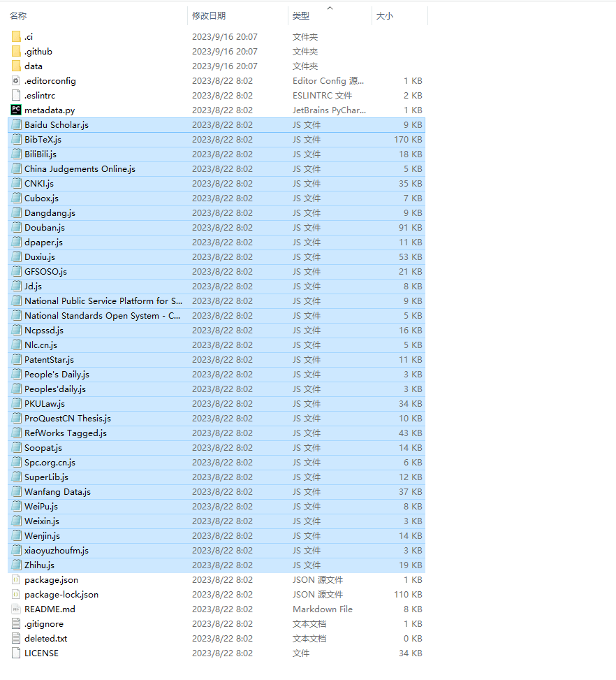Select the file Zhihu.js
The width and height of the screenshot is (616, 680).
point(39,565)
